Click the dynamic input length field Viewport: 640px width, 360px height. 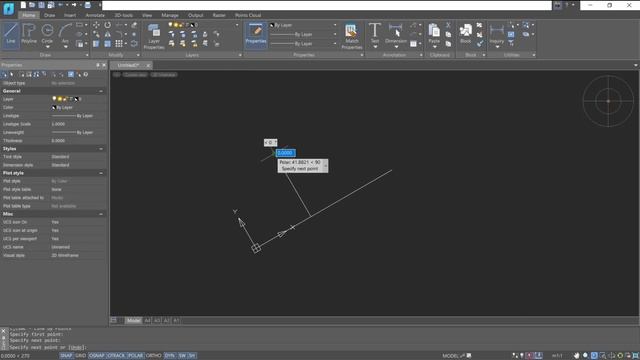[285, 153]
